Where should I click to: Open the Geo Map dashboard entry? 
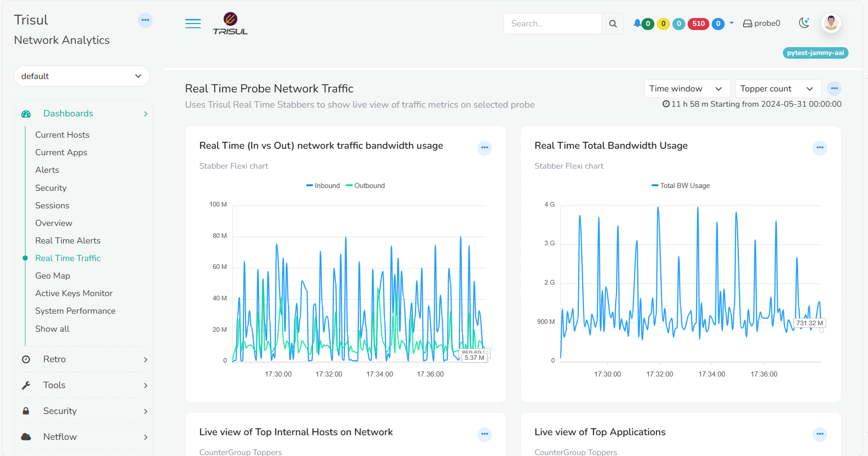(53, 275)
